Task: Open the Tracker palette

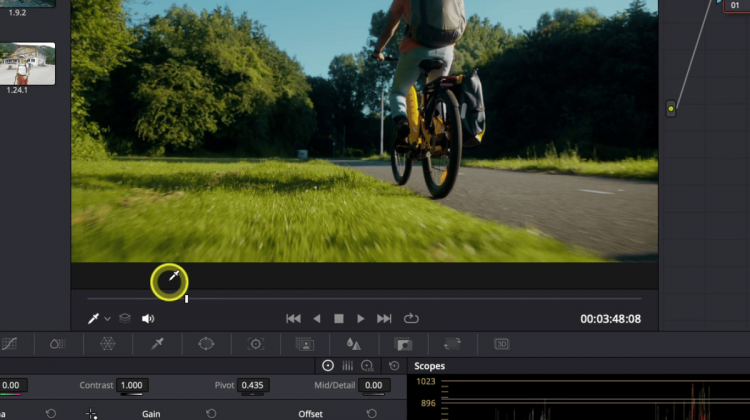Action: tap(256, 343)
